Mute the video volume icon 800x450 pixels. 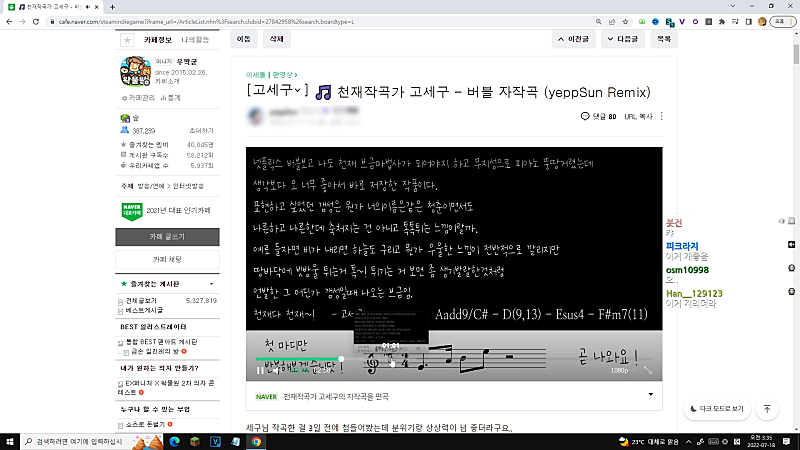point(277,370)
